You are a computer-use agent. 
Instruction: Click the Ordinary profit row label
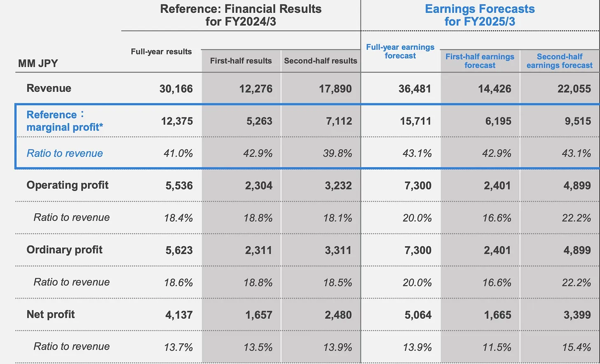[x=64, y=250]
